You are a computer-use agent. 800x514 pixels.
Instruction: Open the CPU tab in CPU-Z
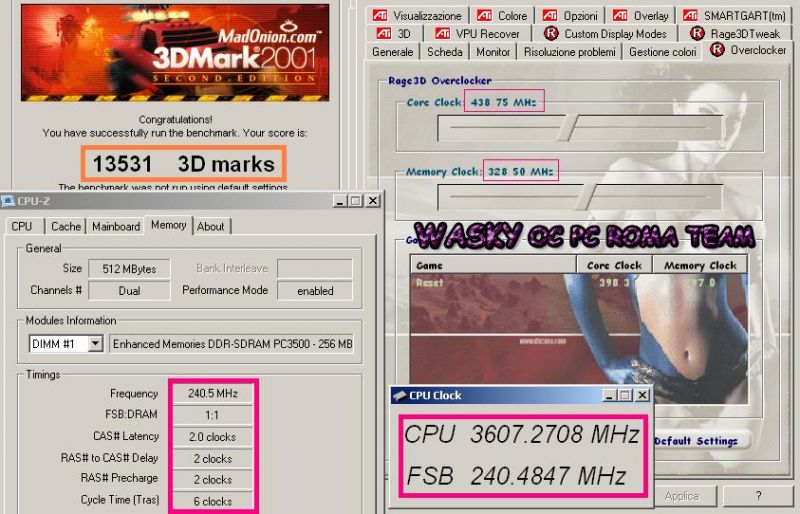click(x=21, y=226)
